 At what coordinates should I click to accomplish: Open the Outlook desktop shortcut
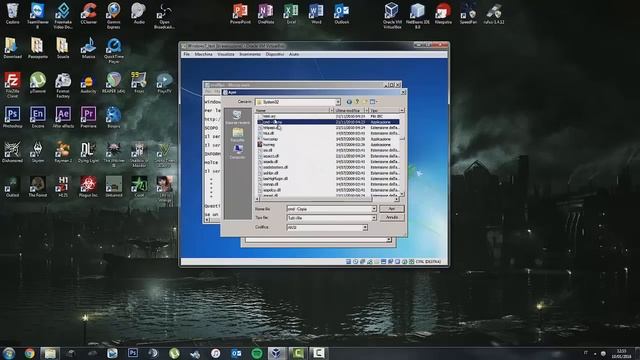(x=342, y=14)
